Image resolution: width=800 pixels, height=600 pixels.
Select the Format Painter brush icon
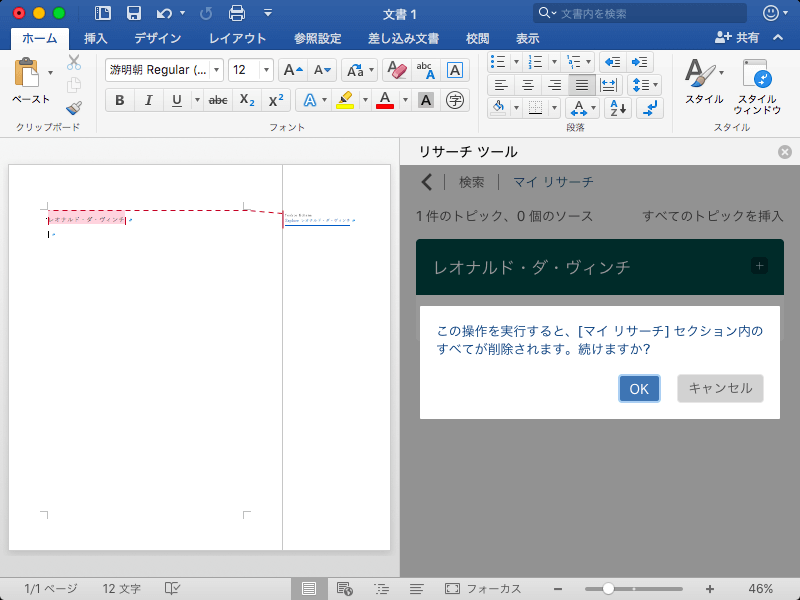click(71, 108)
